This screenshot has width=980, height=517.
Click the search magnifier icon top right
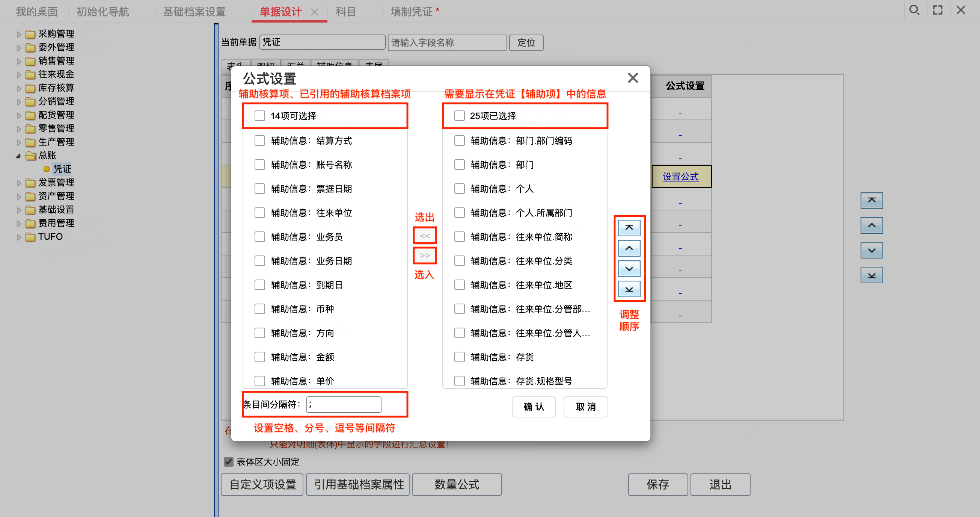tap(914, 10)
